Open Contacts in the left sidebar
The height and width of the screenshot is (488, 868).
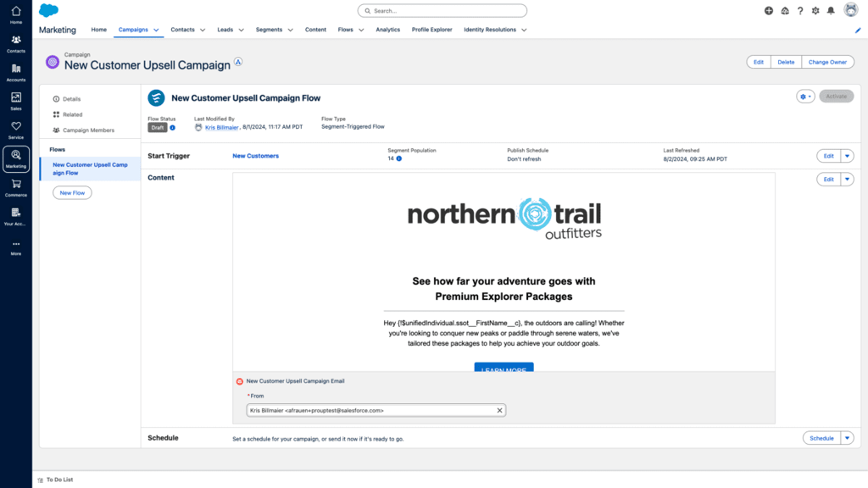pos(16,44)
